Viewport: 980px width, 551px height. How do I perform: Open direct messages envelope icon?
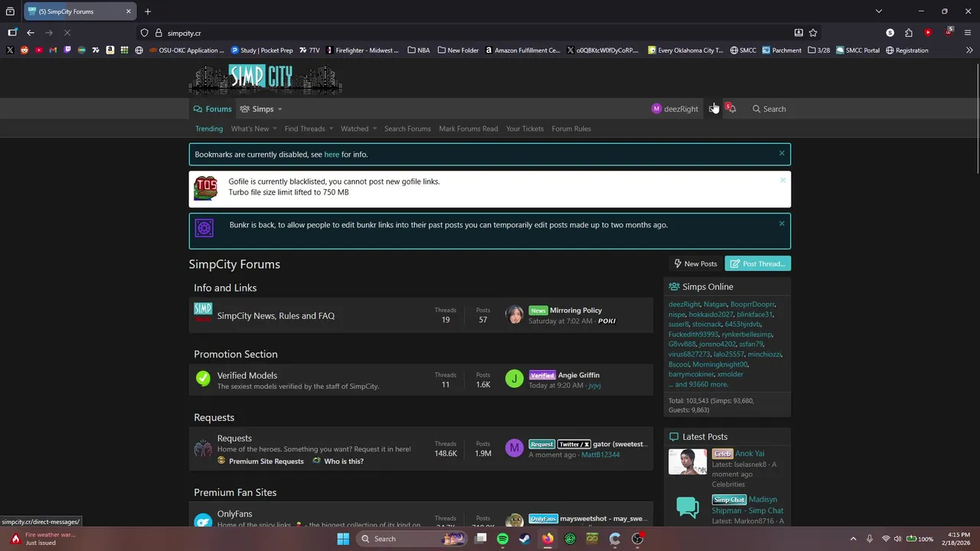click(x=713, y=109)
